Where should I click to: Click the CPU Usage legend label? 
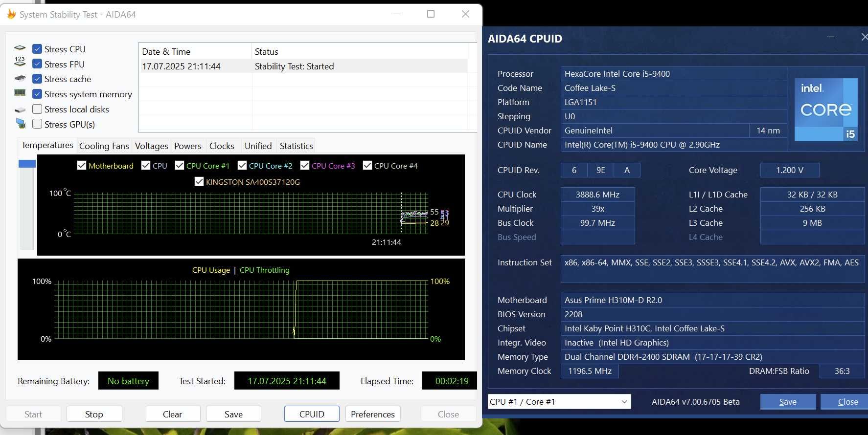point(211,270)
